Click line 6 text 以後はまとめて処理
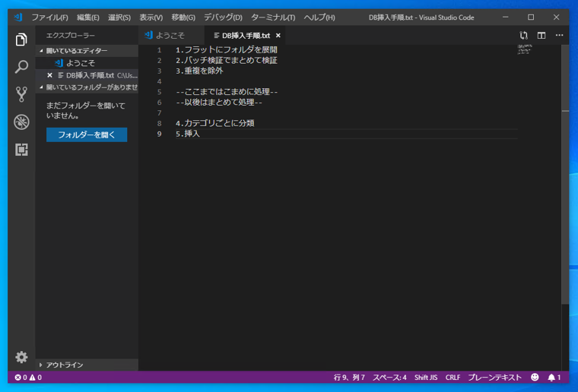Viewport: 578px width, 392px height. tap(219, 102)
